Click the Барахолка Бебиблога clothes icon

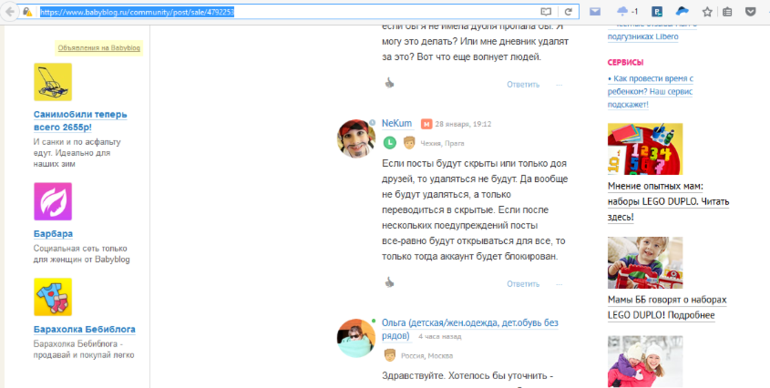(53, 297)
